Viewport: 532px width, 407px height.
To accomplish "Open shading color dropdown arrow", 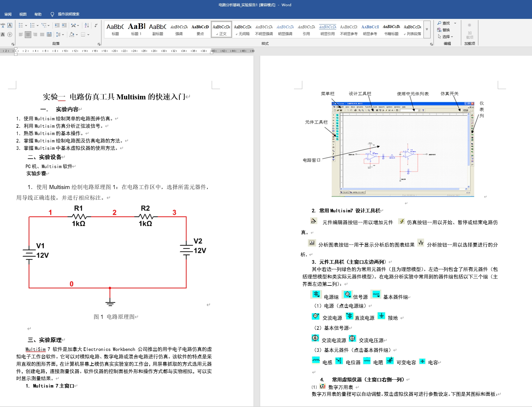I will click(x=77, y=35).
